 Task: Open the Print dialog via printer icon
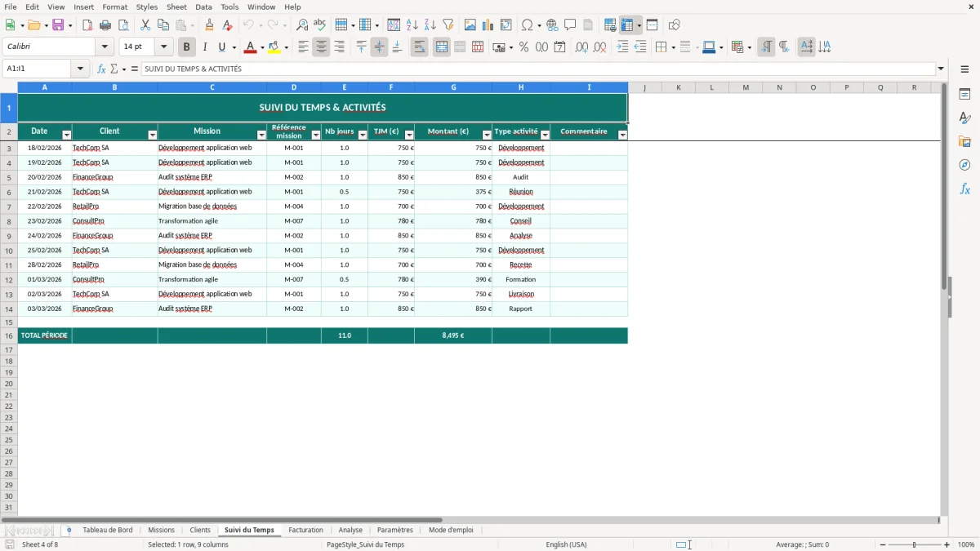coord(105,25)
